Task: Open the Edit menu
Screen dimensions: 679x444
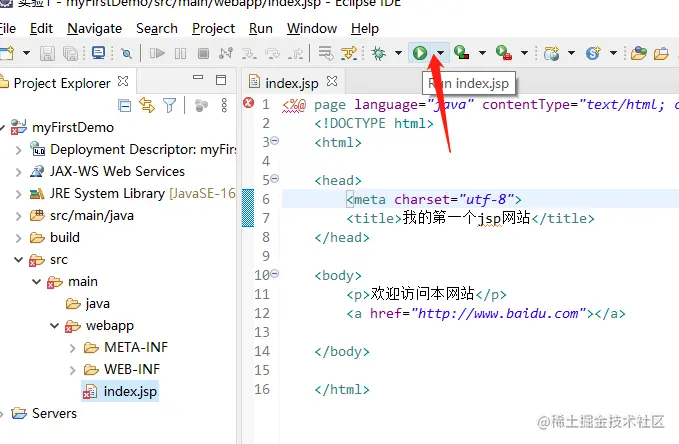Action: coord(41,29)
